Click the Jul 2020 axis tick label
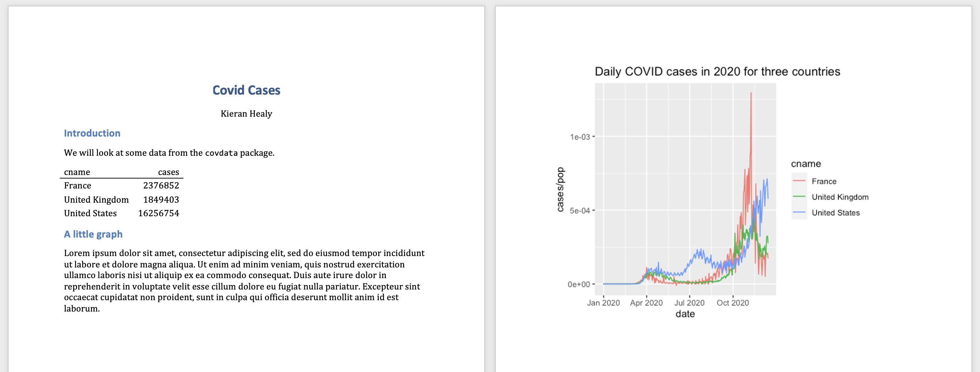Image resolution: width=980 pixels, height=372 pixels. coord(689,303)
